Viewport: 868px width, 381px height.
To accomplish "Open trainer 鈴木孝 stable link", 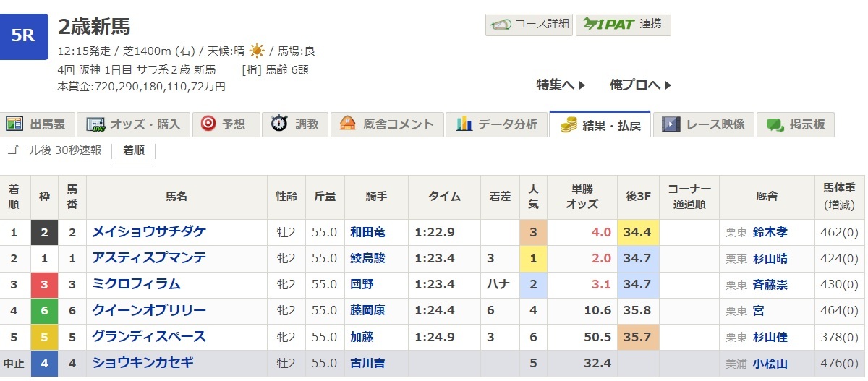I will tap(769, 233).
